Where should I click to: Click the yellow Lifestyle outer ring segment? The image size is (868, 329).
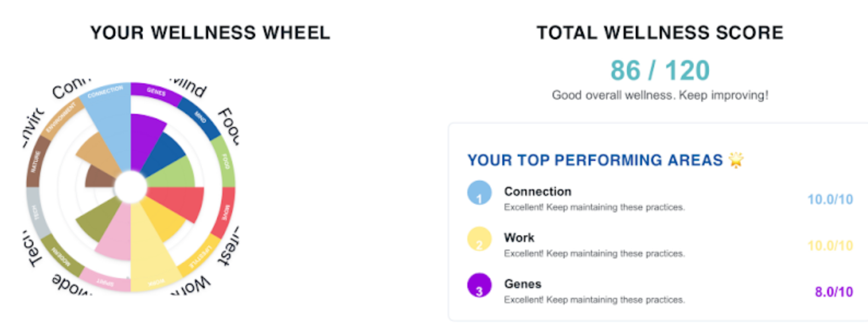tap(201, 256)
